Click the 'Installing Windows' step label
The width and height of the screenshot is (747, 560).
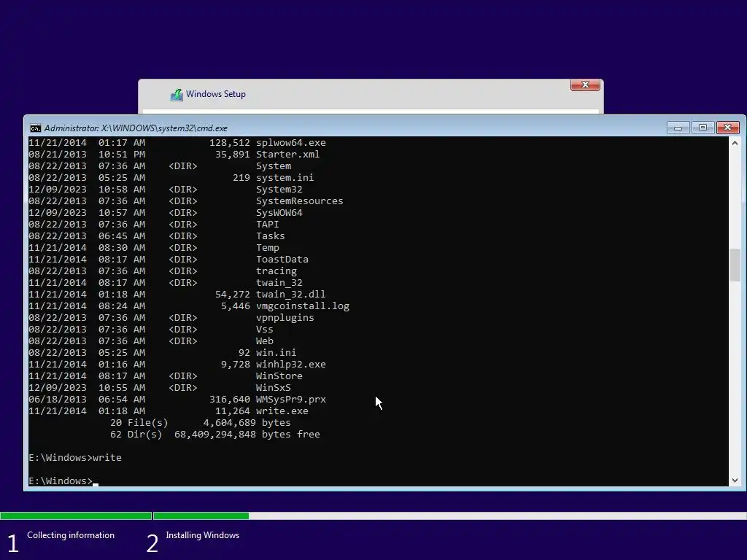point(203,535)
